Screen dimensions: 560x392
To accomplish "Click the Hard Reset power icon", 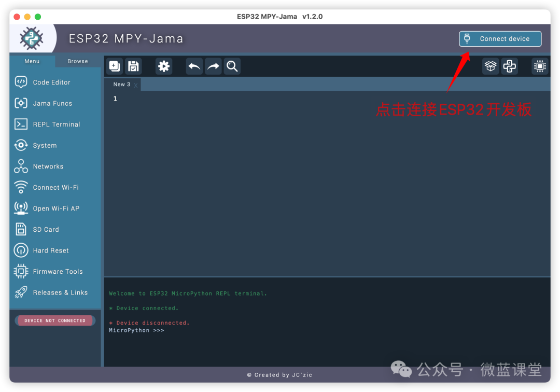I will pyautogui.click(x=21, y=250).
